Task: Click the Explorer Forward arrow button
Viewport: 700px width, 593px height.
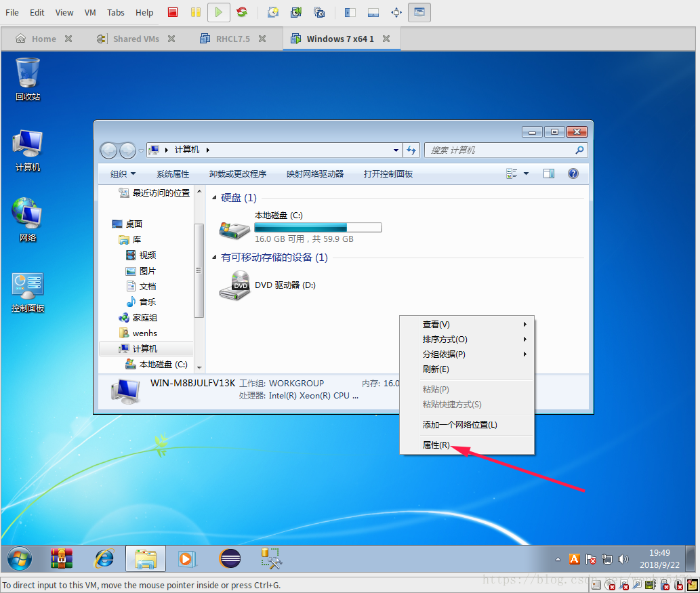Action: 127,150
